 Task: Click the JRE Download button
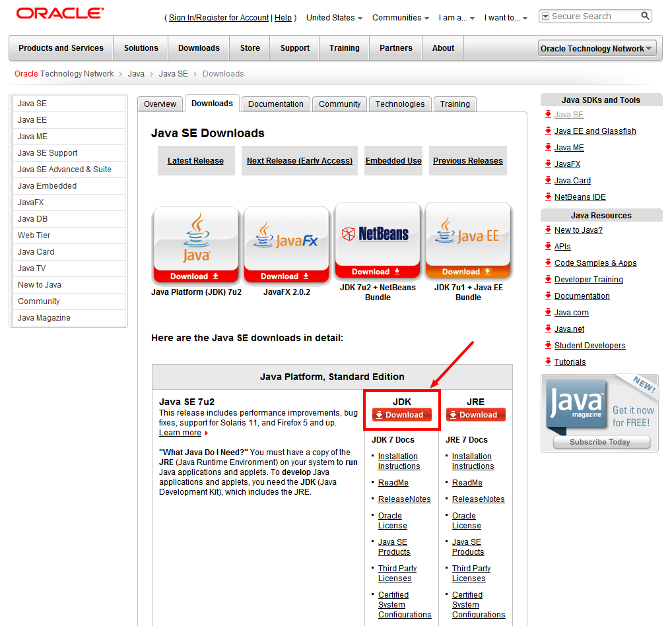(x=476, y=414)
